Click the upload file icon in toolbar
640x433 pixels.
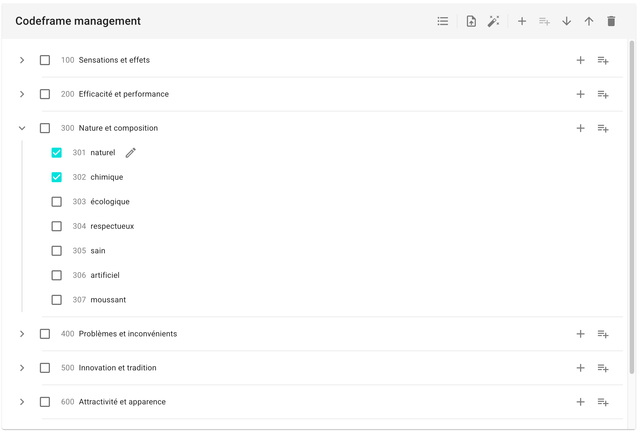click(x=471, y=21)
